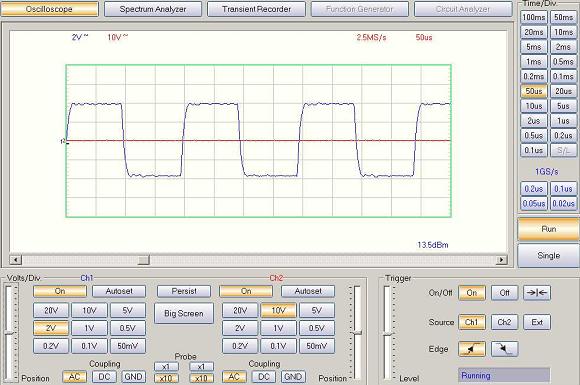Turn trigger Off
The height and width of the screenshot is (385, 580).
tap(504, 293)
